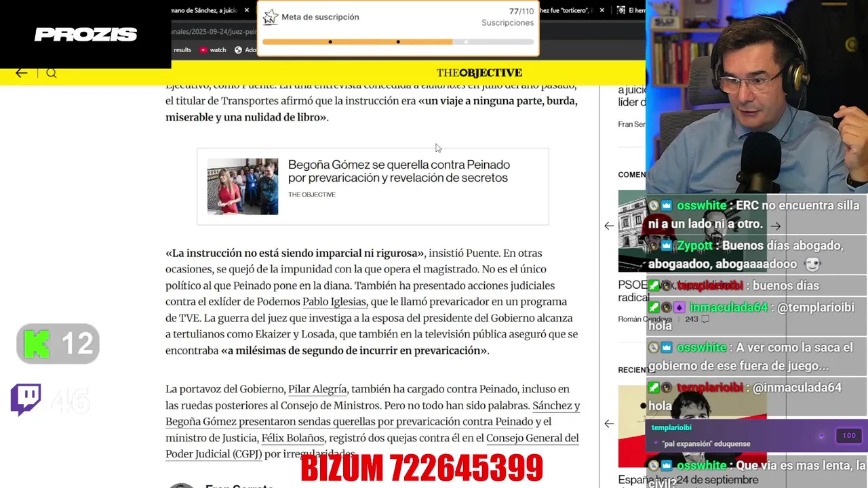Click the streamer webcam feed
The image size is (868, 488).
[x=757, y=96]
